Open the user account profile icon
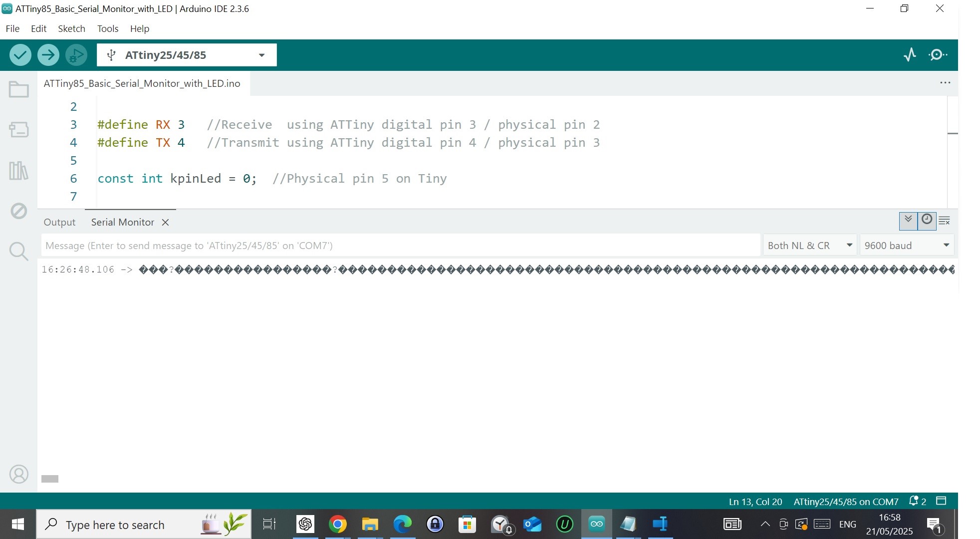This screenshot has width=980, height=539. [19, 474]
